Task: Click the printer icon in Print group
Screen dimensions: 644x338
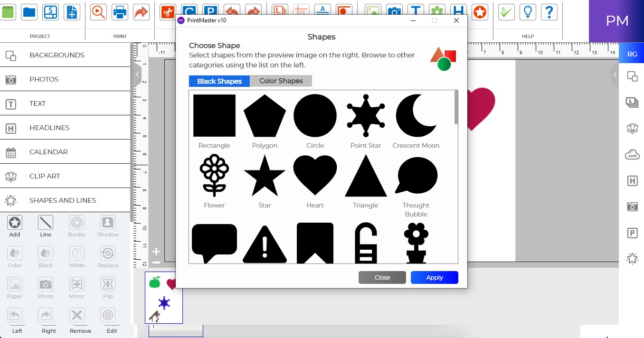Action: click(x=120, y=12)
